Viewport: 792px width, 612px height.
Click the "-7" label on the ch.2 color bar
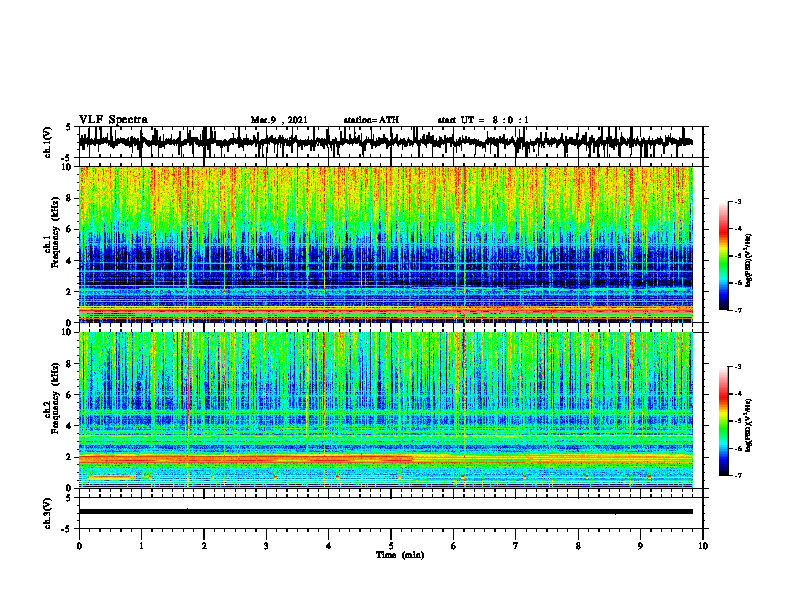[x=738, y=476]
